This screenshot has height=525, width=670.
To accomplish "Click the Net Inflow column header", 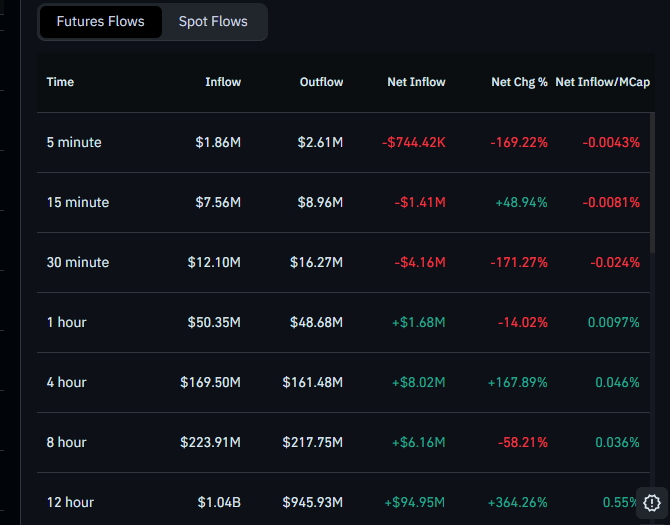I will pyautogui.click(x=416, y=82).
